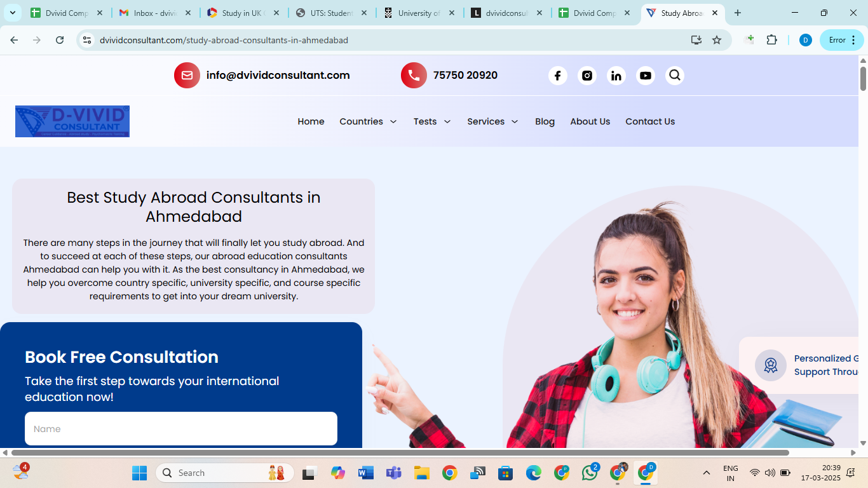Image resolution: width=868 pixels, height=488 pixels.
Task: Switch to Study in UK tab
Action: click(x=243, y=13)
